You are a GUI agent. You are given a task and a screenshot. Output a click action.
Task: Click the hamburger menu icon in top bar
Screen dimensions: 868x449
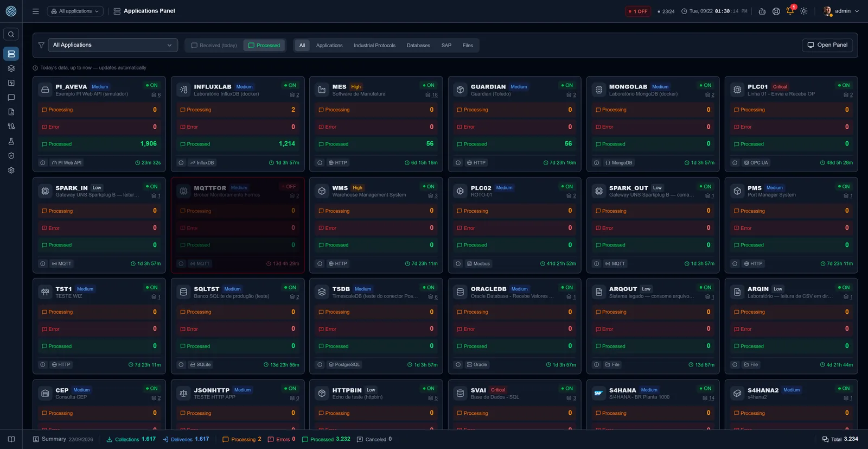click(36, 11)
